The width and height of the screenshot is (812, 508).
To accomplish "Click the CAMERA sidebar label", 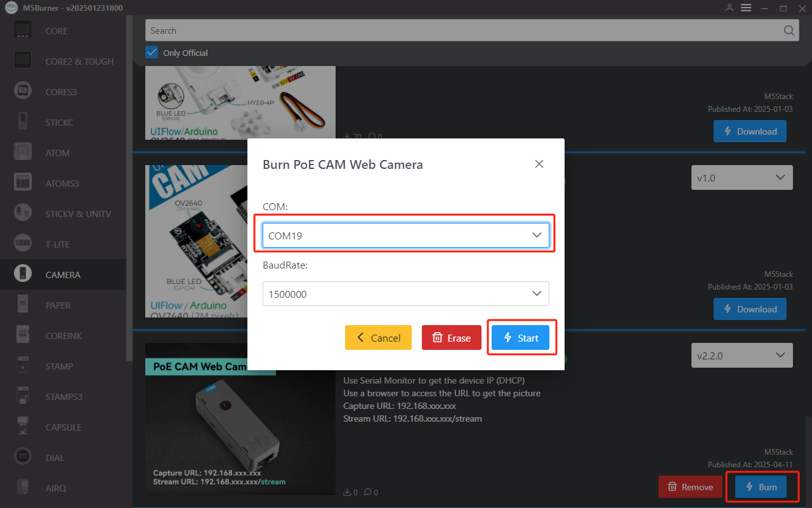I will [x=63, y=275].
